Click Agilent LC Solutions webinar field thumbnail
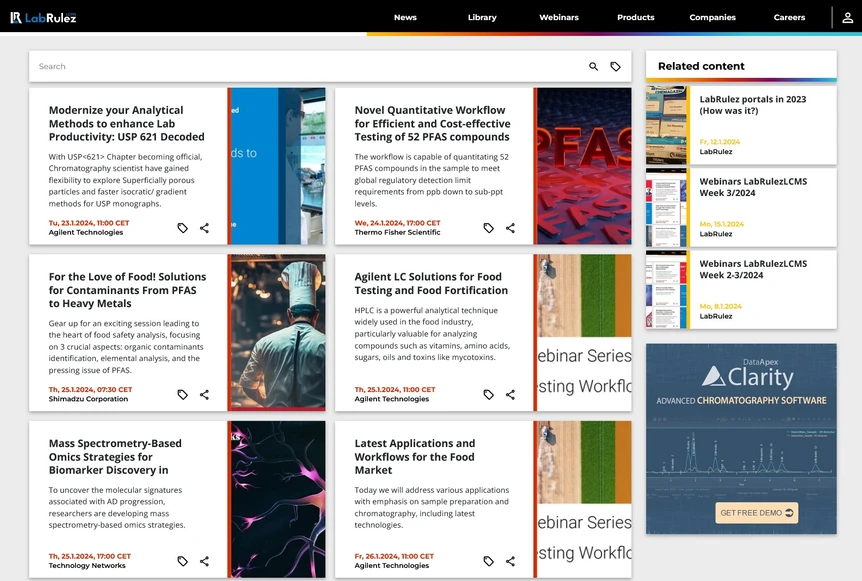The width and height of the screenshot is (862, 581). point(584,333)
